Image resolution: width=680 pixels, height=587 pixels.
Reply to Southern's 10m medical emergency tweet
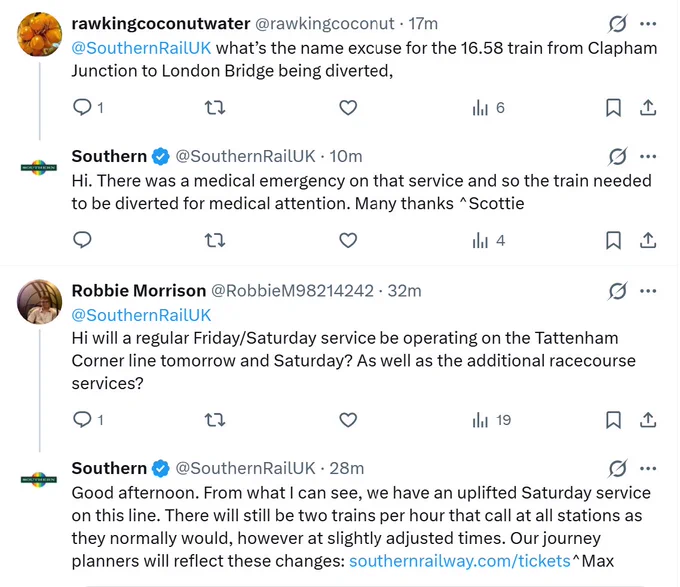coord(82,240)
